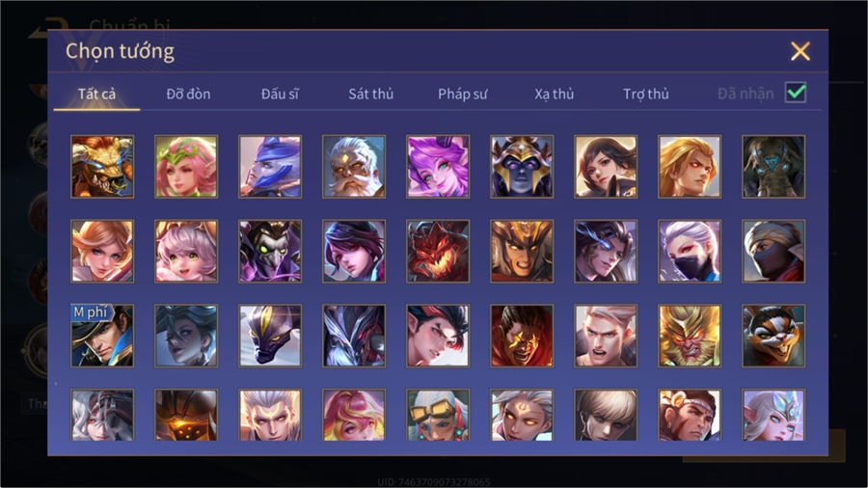Pick the raccoon hero portrait
This screenshot has height=488, width=868.
(x=773, y=336)
